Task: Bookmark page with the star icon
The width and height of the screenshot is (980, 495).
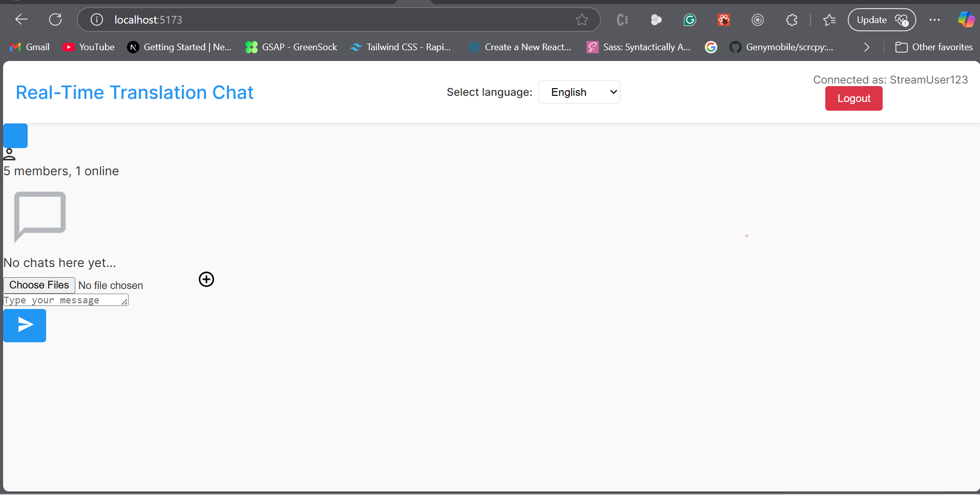Action: click(581, 20)
